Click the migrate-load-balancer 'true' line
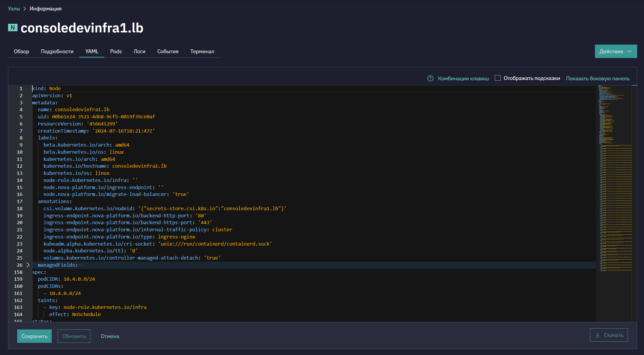This screenshot has width=644, height=355. (x=116, y=194)
